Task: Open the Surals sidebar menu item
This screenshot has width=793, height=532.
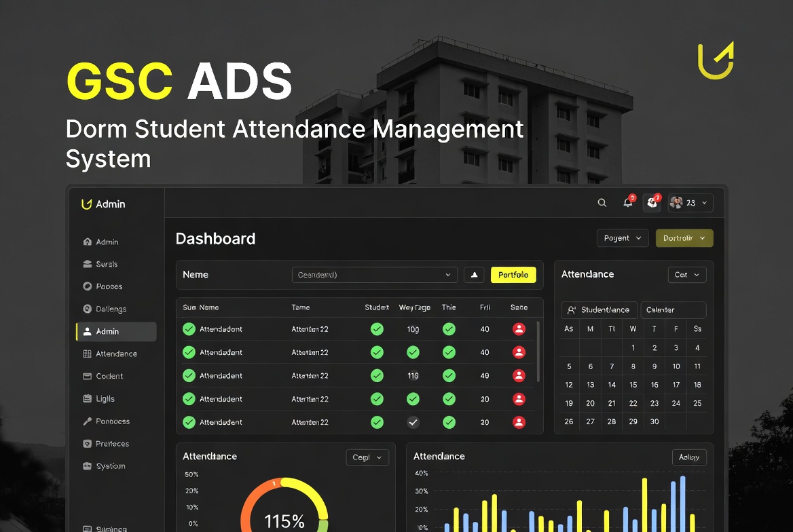Action: [116, 264]
